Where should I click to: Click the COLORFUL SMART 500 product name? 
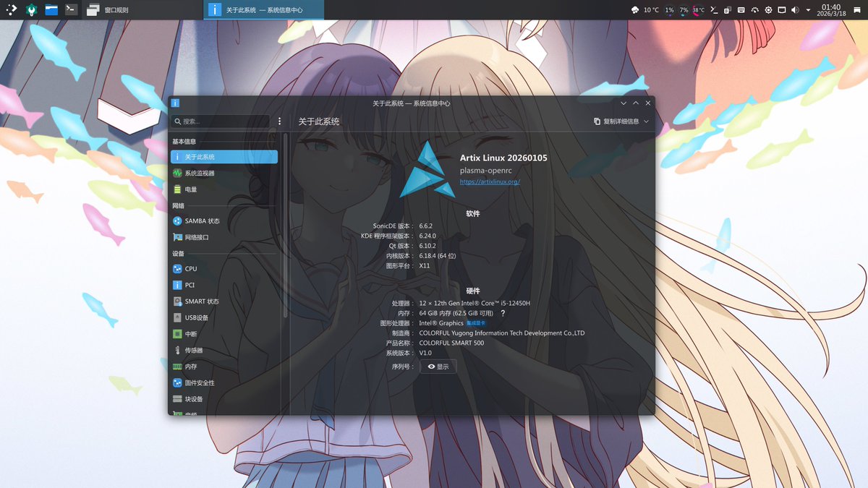451,343
